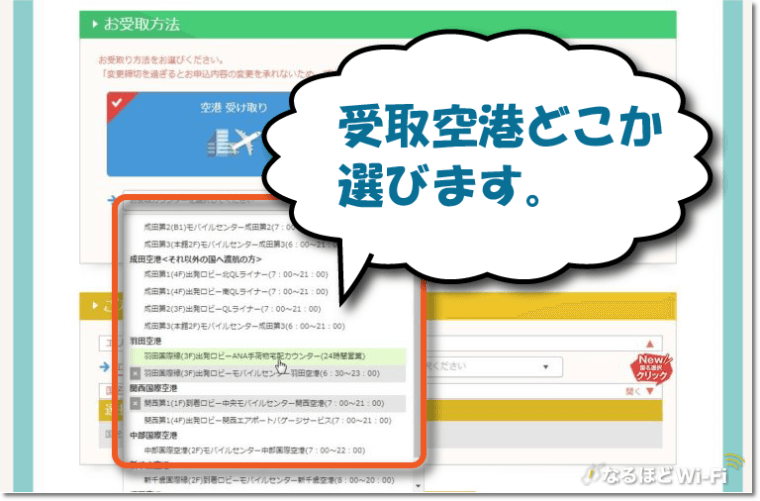The image size is (760, 501).
Task: Select 新千歳国際線(2F)到着ロビーモバイルセンター option
Action: [x=269, y=480]
